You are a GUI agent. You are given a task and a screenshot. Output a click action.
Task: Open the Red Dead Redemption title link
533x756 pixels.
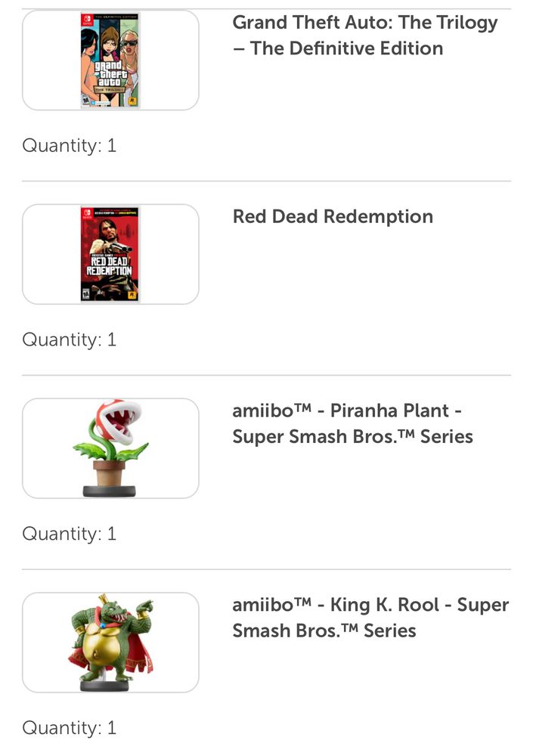[x=333, y=216]
